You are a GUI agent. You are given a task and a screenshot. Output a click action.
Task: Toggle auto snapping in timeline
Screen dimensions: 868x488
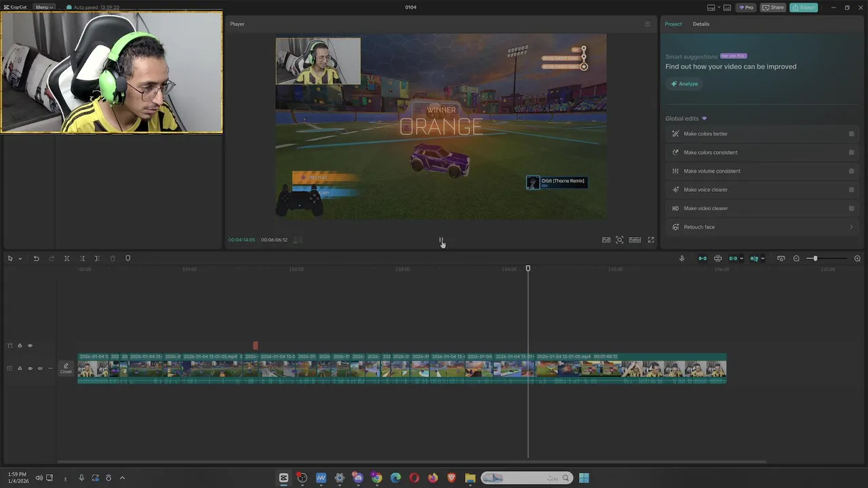(x=717, y=258)
